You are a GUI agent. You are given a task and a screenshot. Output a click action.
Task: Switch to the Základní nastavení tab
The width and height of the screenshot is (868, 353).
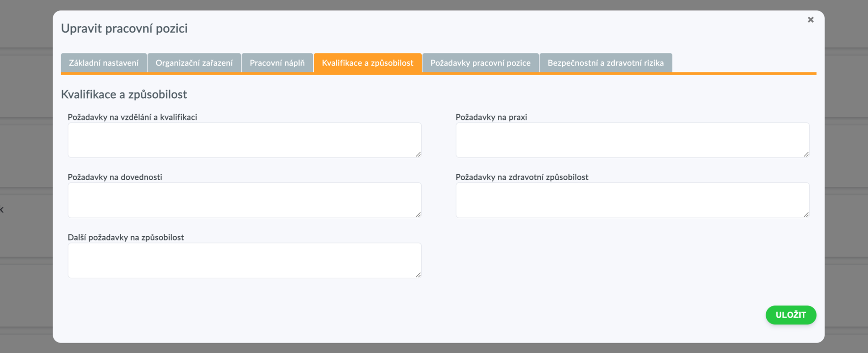(104, 63)
